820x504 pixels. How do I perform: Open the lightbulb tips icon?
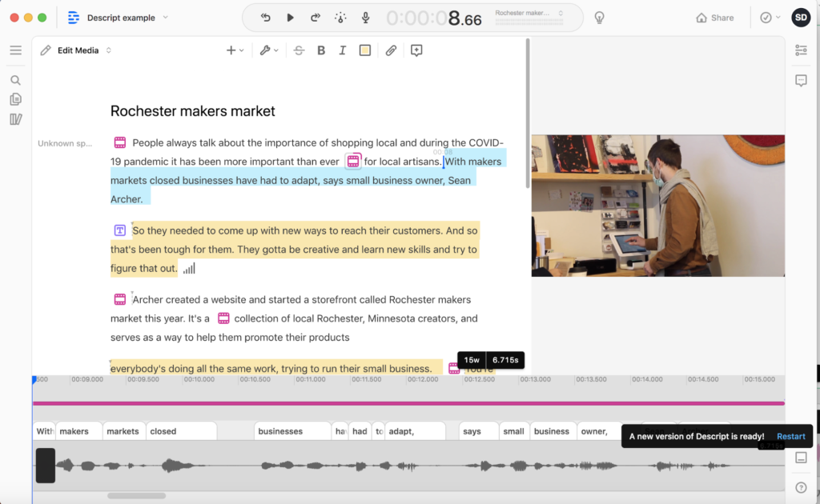(599, 18)
